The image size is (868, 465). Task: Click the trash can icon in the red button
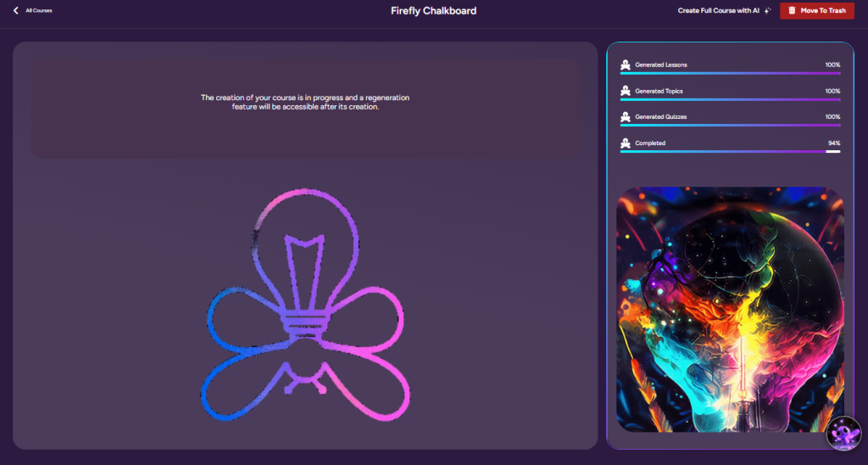pyautogui.click(x=792, y=11)
